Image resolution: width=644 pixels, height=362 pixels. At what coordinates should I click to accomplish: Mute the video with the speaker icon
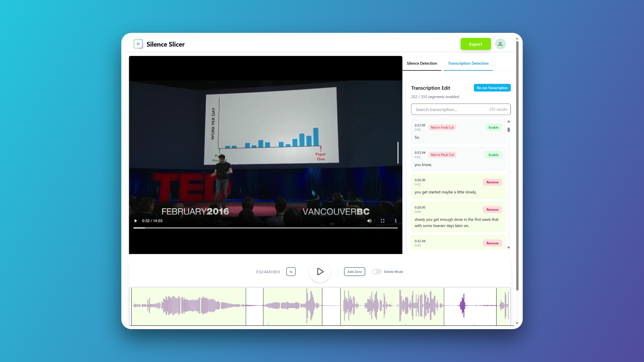point(369,221)
